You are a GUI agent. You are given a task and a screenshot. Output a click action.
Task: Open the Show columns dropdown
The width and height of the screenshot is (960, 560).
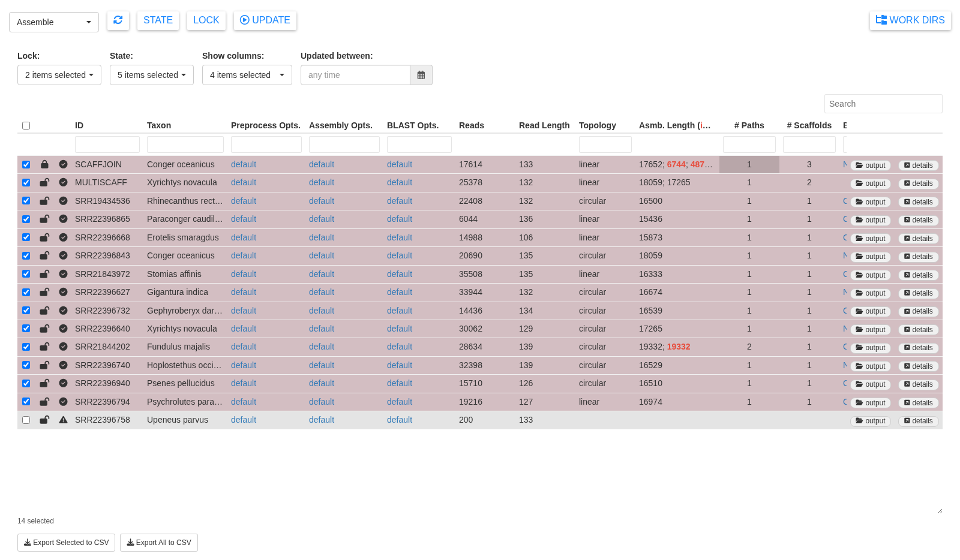pos(247,75)
